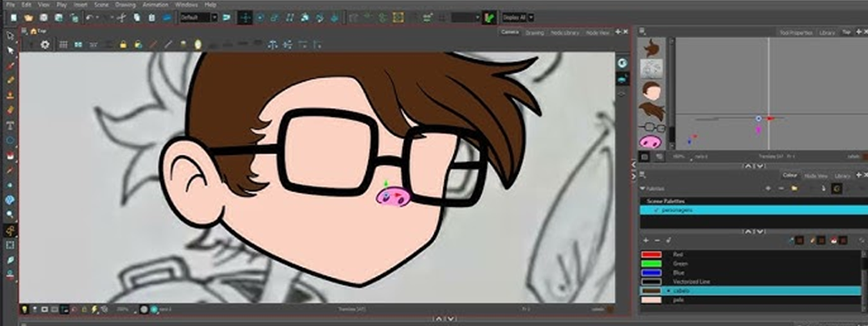Click the Undo arrow icon
The image size is (868, 326).
tap(90, 18)
